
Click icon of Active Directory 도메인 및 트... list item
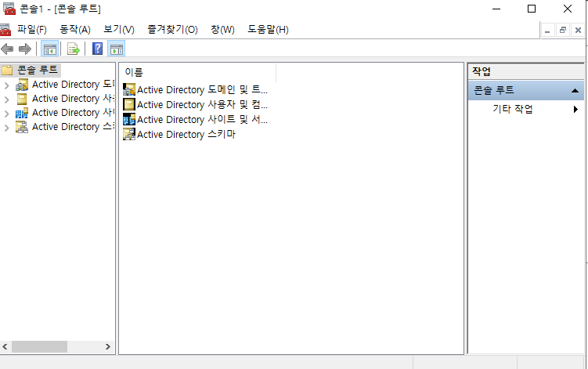point(129,90)
